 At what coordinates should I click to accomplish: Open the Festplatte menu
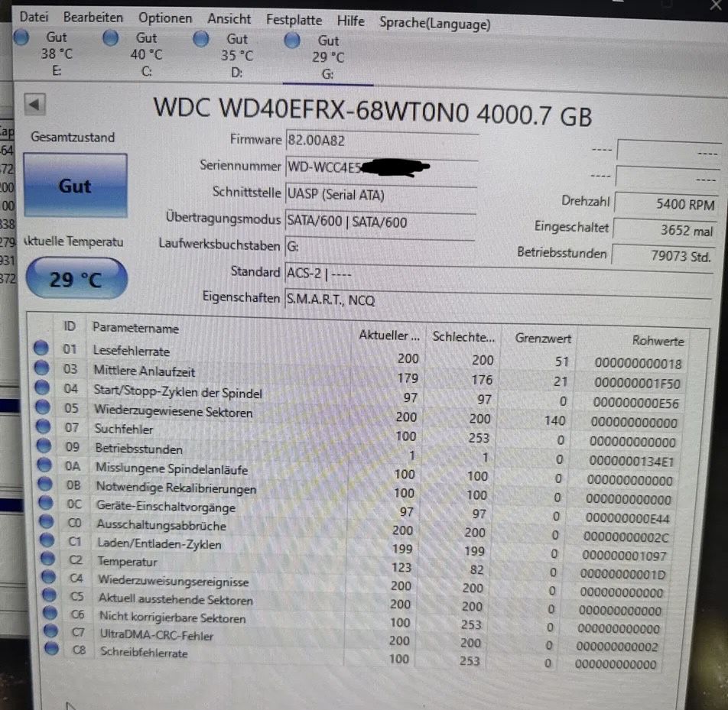point(294,20)
